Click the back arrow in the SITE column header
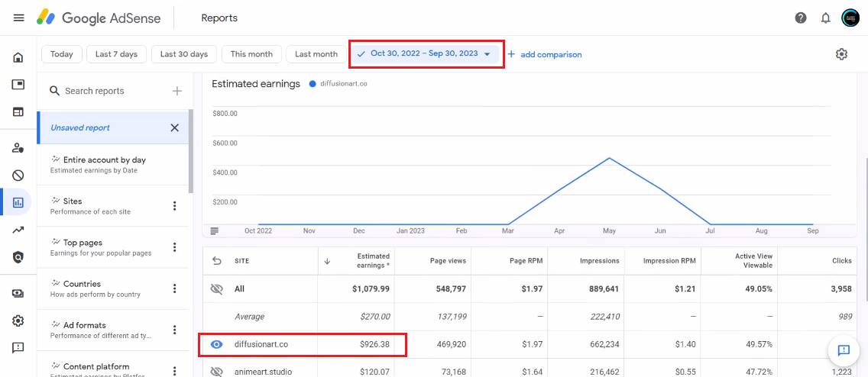This screenshot has height=377, width=868. tap(216, 261)
